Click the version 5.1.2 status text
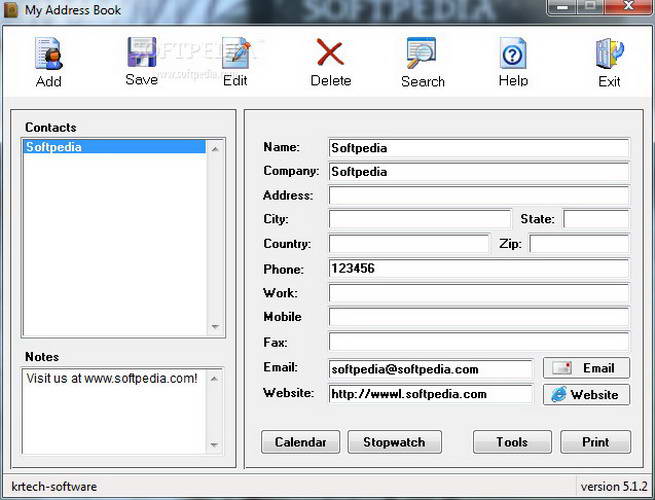This screenshot has height=500, width=655. (x=614, y=487)
